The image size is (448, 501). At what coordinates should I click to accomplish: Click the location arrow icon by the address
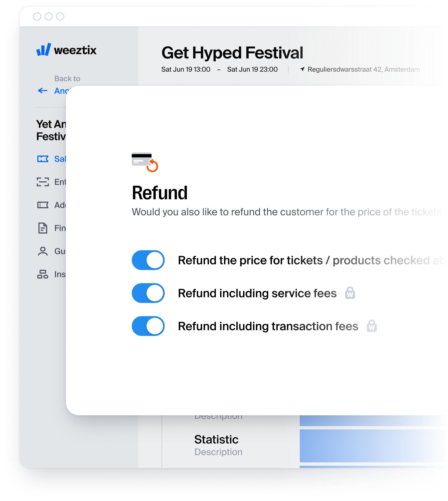(302, 69)
